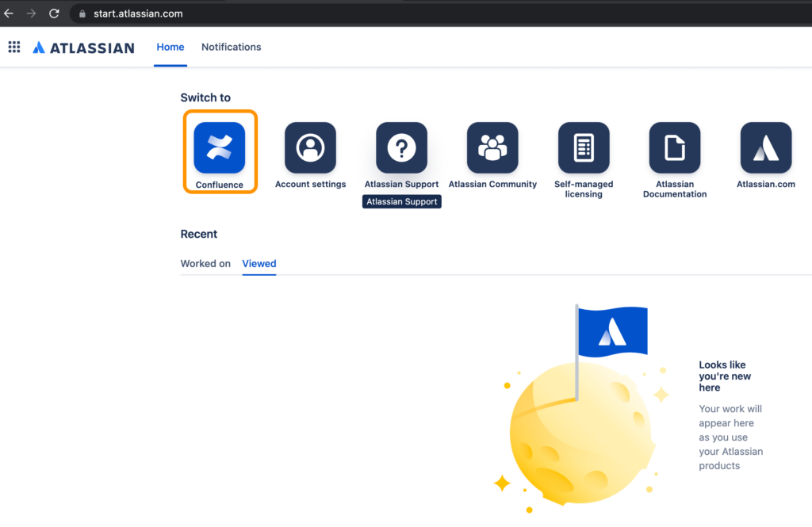
Task: Open the Confluence app tile
Action: click(x=220, y=147)
